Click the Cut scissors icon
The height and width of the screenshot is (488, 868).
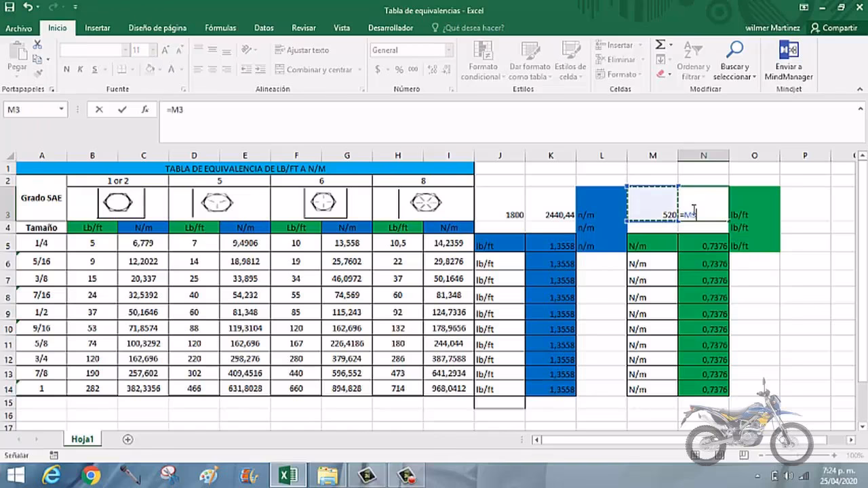[37, 45]
